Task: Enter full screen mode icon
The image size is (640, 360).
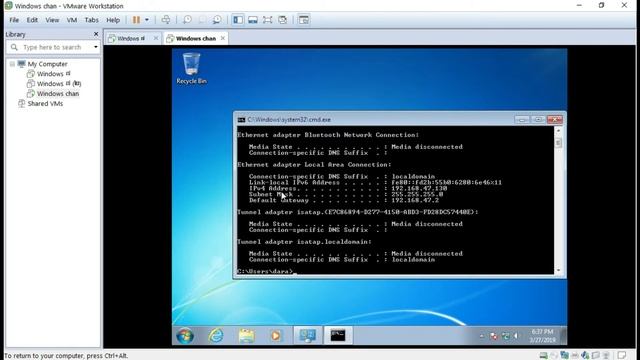Action: 267,20
